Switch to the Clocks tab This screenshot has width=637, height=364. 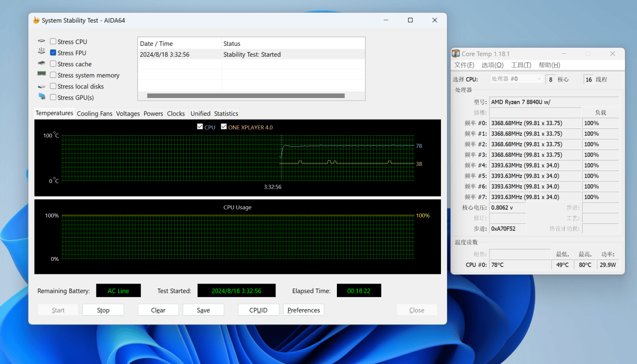[176, 114]
